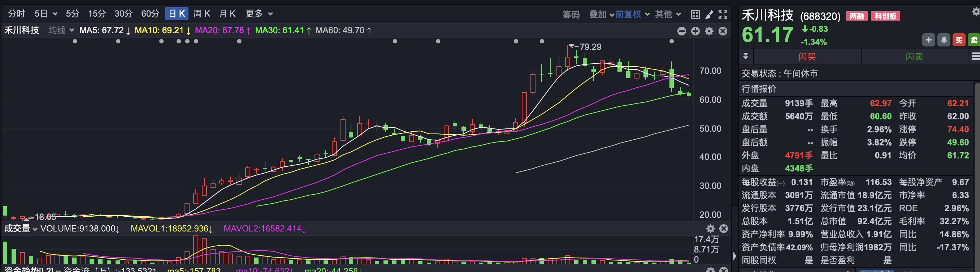980x272 pixels.
Task: Click the 闪卖 flash sell button
Action: [914, 56]
